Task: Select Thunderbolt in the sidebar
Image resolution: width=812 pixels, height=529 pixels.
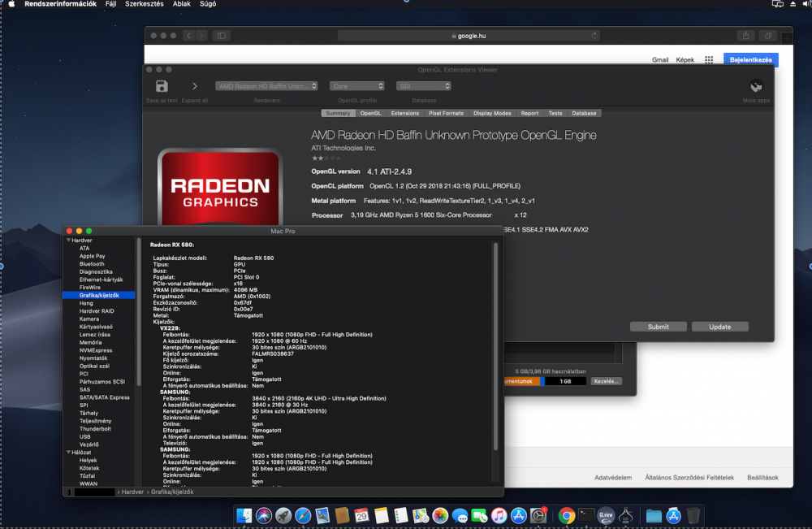Action: click(x=95, y=429)
